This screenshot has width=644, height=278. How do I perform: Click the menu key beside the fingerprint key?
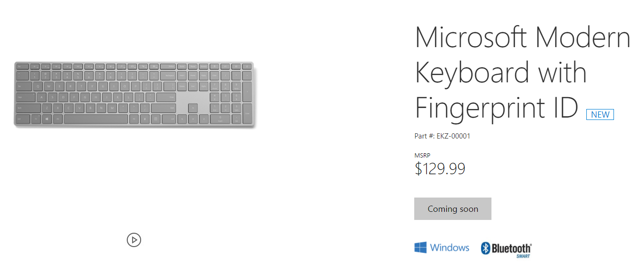[156, 119]
